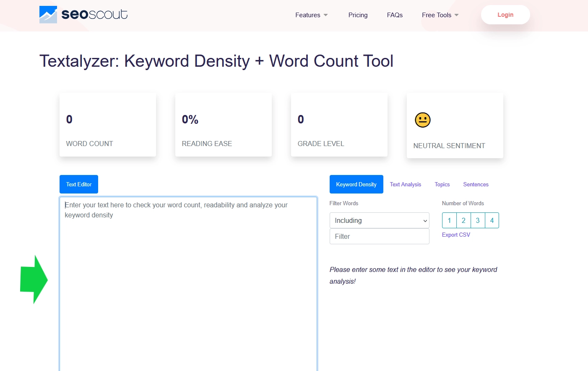Switch to the Sentences tab
Screen dimensions: 588x371
476,184
